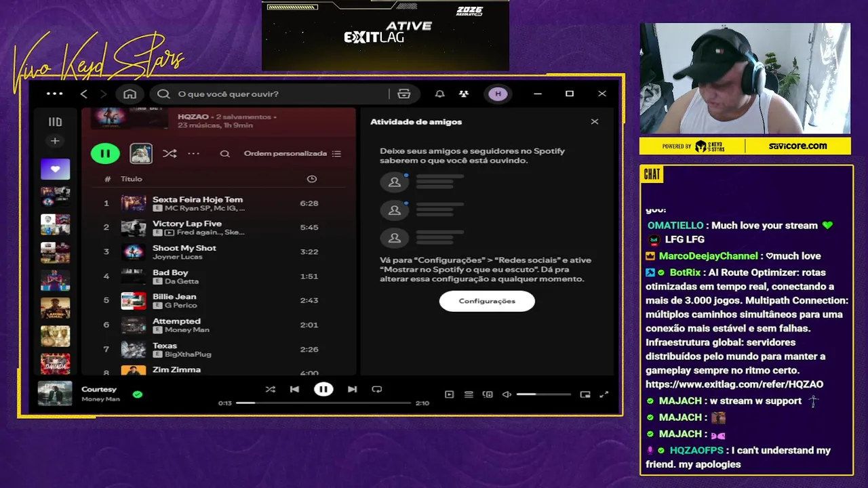This screenshot has height=488, width=868.
Task: Skip to next track
Action: coord(352,389)
